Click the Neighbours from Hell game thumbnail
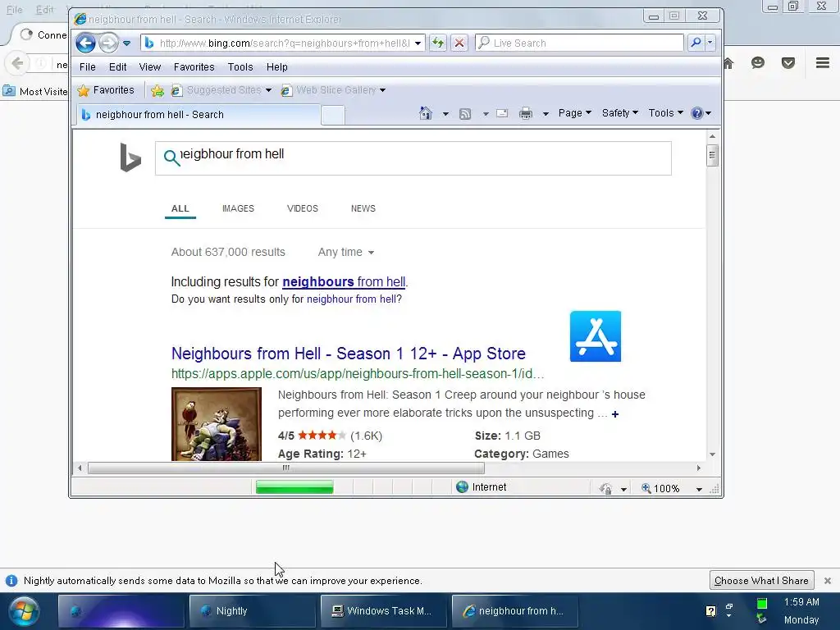 click(217, 424)
